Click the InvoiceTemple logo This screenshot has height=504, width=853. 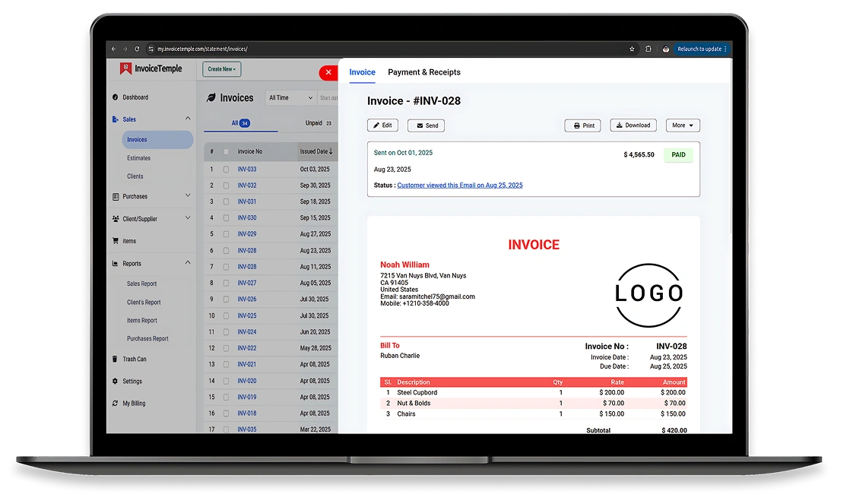coord(151,68)
